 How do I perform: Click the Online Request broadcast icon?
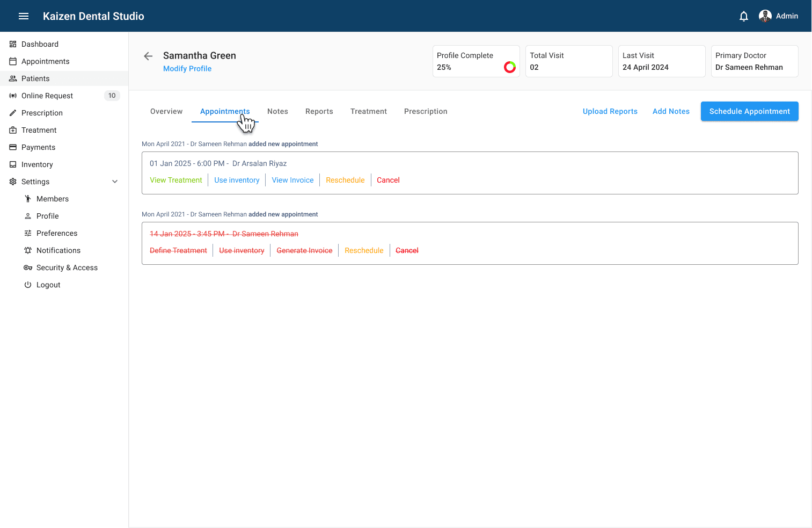click(x=13, y=96)
